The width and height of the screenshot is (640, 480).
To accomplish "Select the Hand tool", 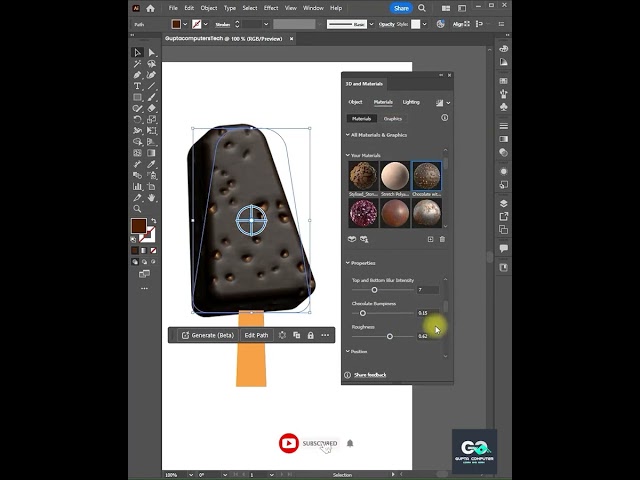I will (152, 198).
